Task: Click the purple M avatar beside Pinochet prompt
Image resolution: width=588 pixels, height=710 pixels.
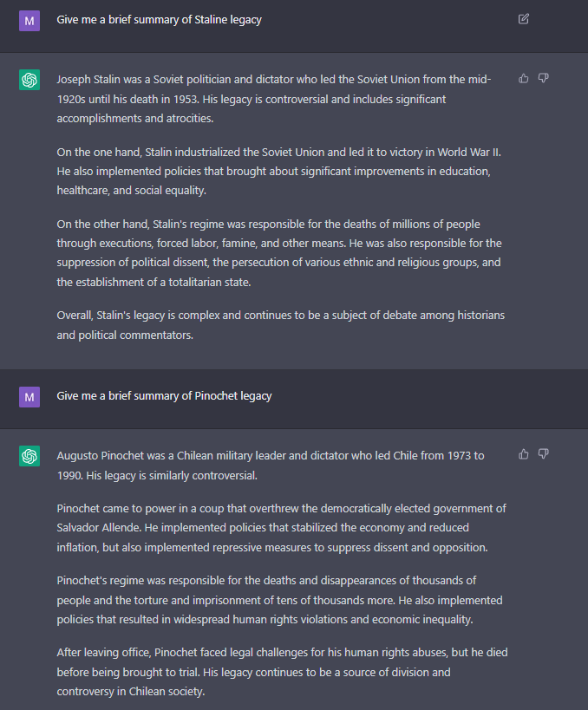Action: tap(29, 397)
